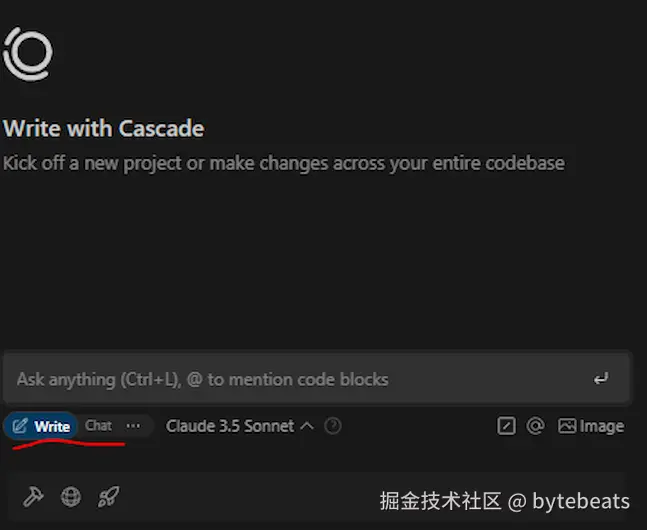Screen dimensions: 647x530
Task: Submit the prompt with the enter arrow icon
Action: (x=601, y=379)
